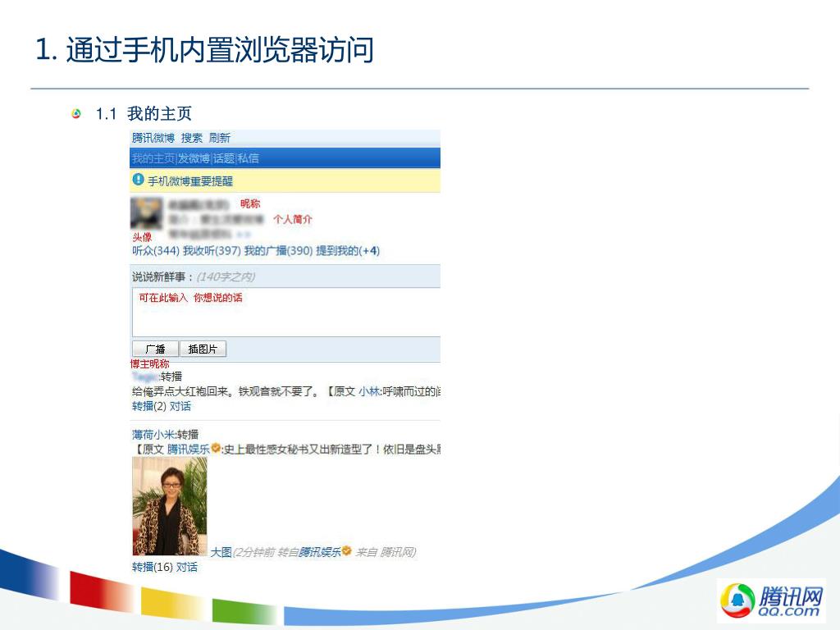This screenshot has height=630, width=840.
Task: Click verified badge after 原文 腾讯娱乐
Action: (216, 448)
